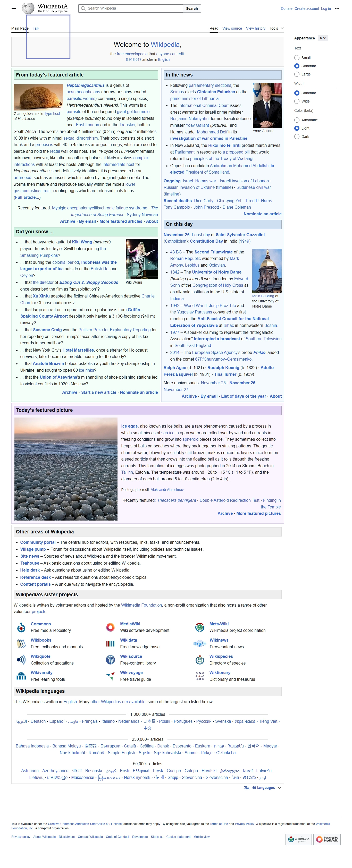This screenshot has width=352, height=868.
Task: Click Nominate an article in news section
Action: tap(262, 214)
